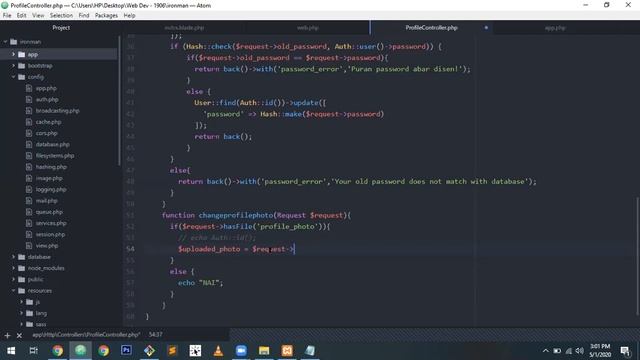
Task: Open logging.php from the tree
Action: click(51, 189)
